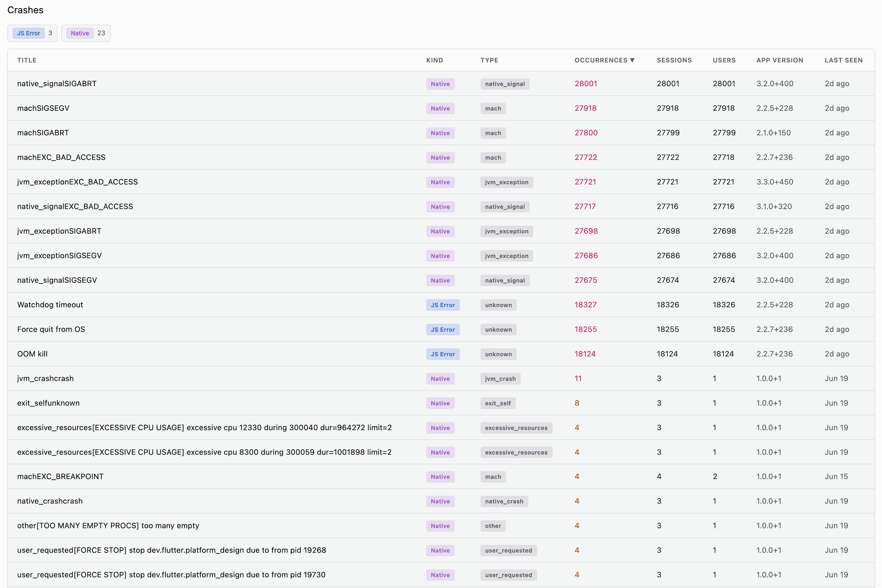Image resolution: width=882 pixels, height=588 pixels.
Task: Open the OOM kill crash
Action: tap(32, 354)
